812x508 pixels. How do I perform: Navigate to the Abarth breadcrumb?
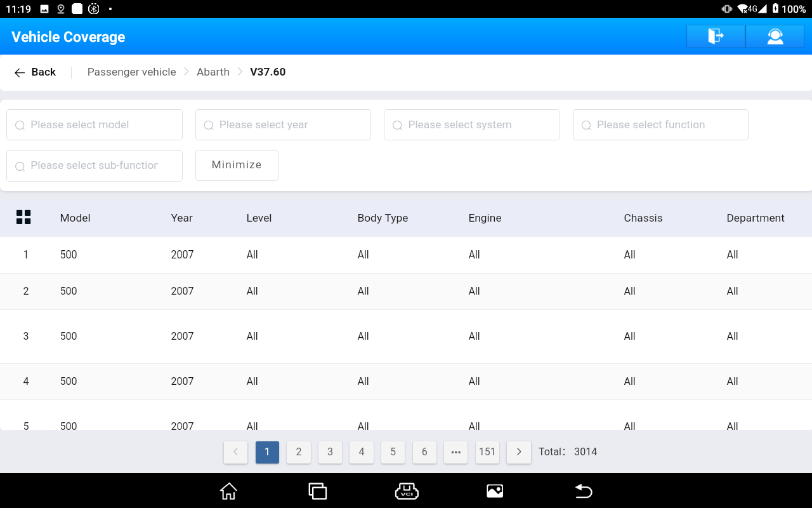pyautogui.click(x=213, y=72)
